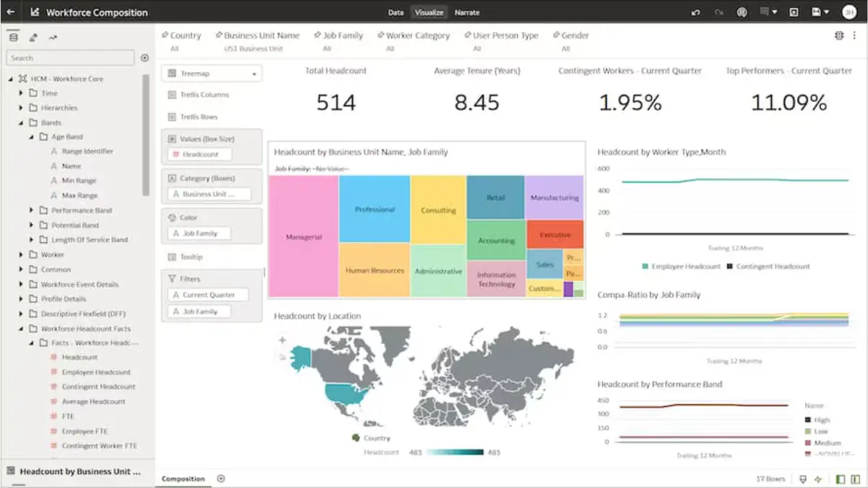Click the analytics trend icon in left sidebar
Viewport: 868px width, 488px height.
pos(52,36)
